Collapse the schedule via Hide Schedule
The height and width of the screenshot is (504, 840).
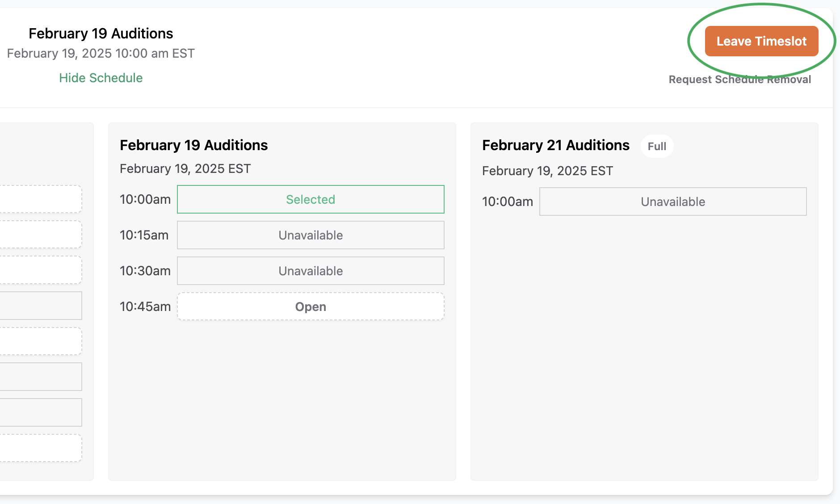[101, 78]
